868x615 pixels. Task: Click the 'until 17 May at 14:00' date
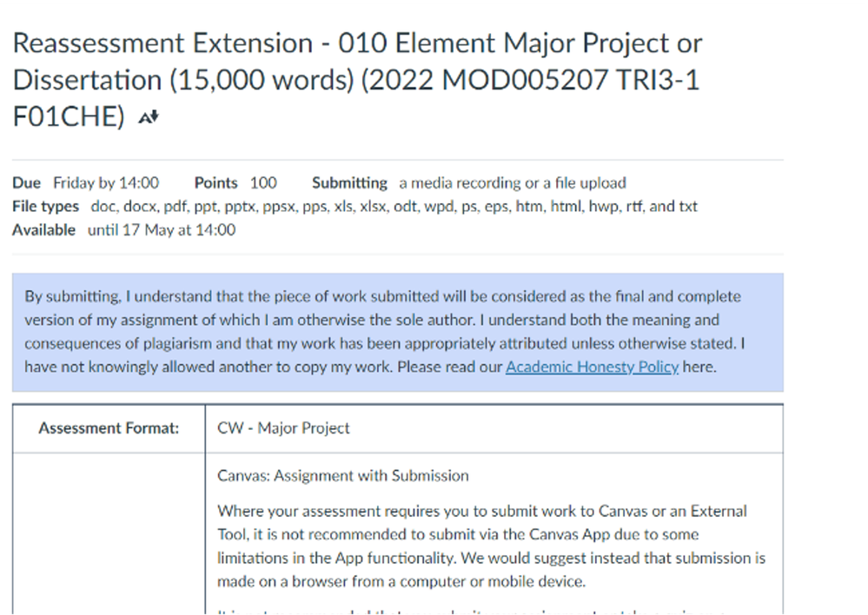161,230
